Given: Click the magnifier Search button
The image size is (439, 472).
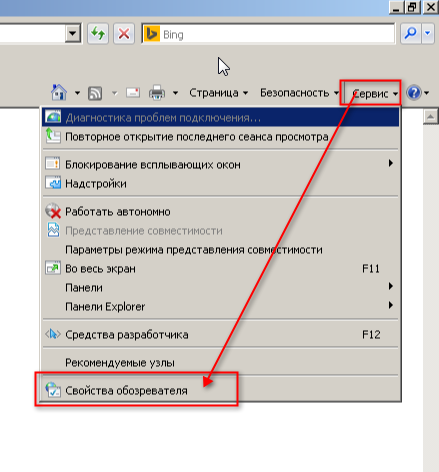Looking at the screenshot, I should point(411,33).
